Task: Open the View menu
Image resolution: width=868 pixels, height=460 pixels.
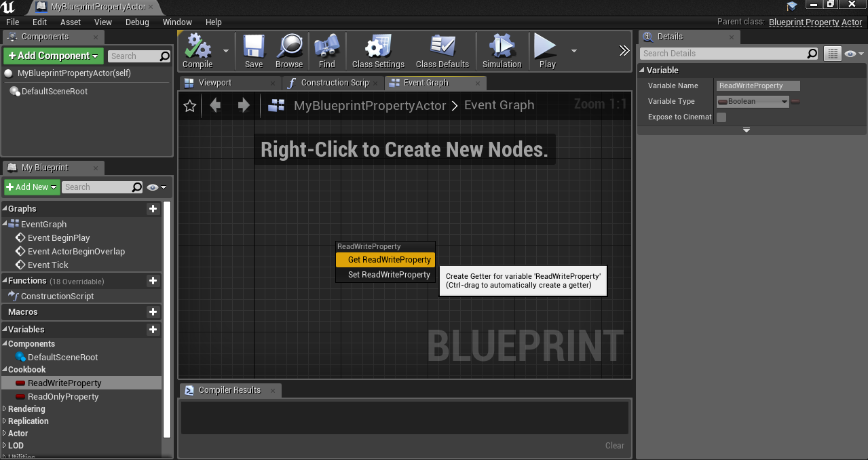Action: pyautogui.click(x=103, y=22)
